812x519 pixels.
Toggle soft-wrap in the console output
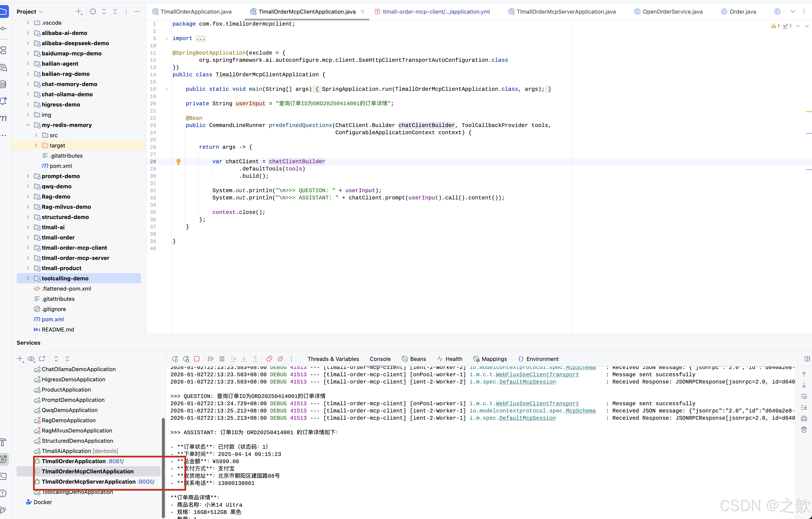pyautogui.click(x=804, y=396)
